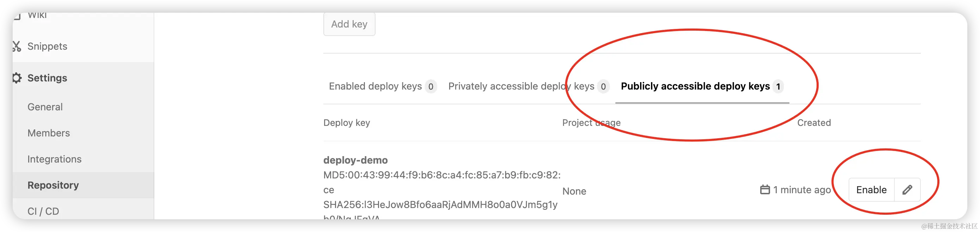The height and width of the screenshot is (232, 980).
Task: Click the Created column header
Action: pyautogui.click(x=814, y=123)
